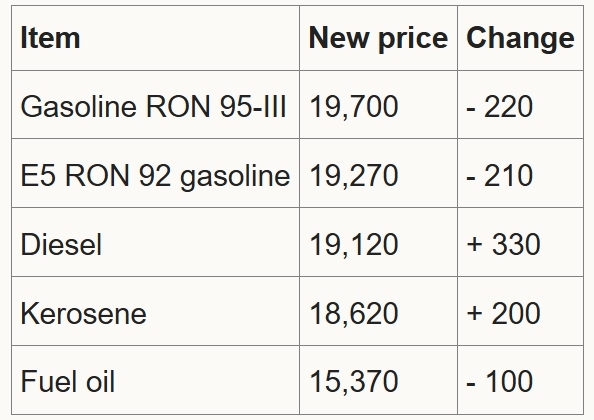
Task: Click the 19,270 price value
Action: pos(353,175)
